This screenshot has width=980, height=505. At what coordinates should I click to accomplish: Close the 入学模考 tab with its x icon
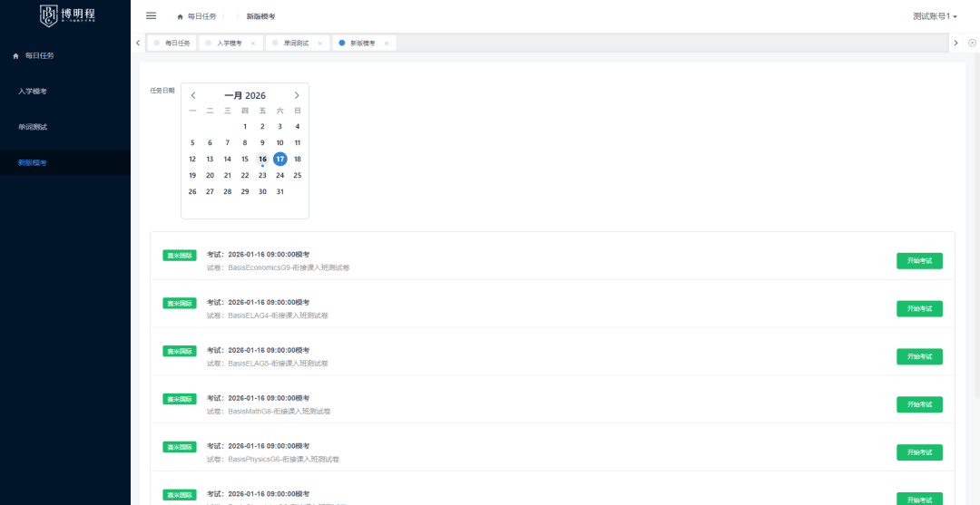coord(253,44)
